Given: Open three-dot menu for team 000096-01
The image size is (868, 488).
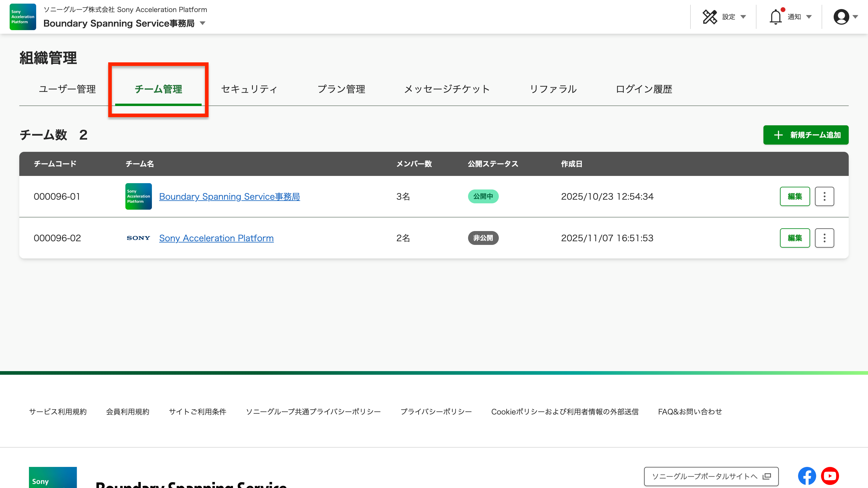Looking at the screenshot, I should pos(824,196).
